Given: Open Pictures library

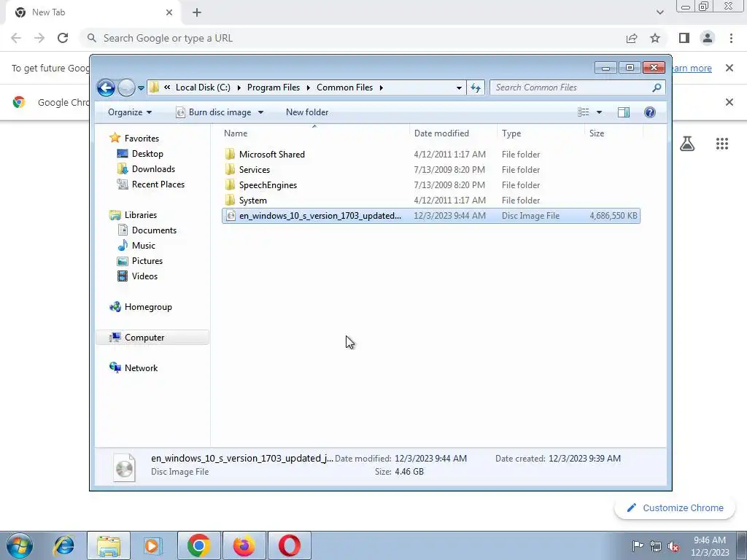Looking at the screenshot, I should [147, 260].
